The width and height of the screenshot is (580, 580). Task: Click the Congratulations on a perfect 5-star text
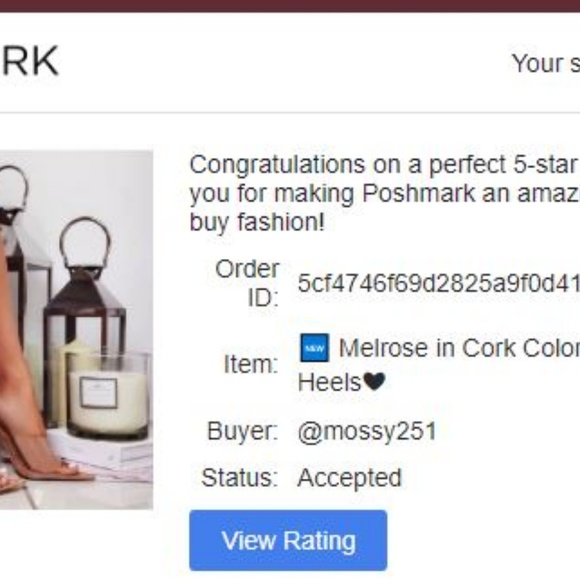coord(385,165)
